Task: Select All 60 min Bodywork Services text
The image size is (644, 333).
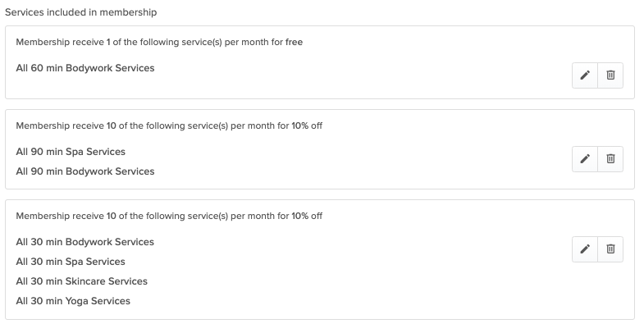Action: pyautogui.click(x=85, y=68)
